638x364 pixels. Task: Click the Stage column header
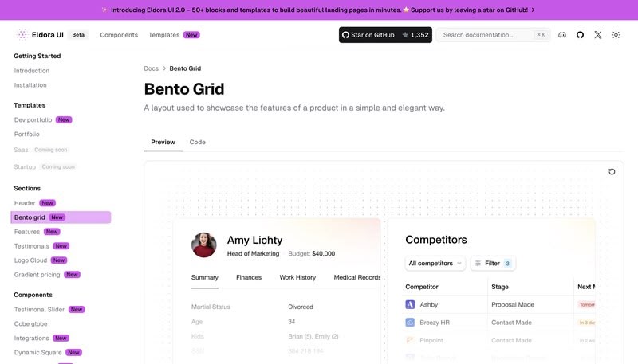[500, 287]
